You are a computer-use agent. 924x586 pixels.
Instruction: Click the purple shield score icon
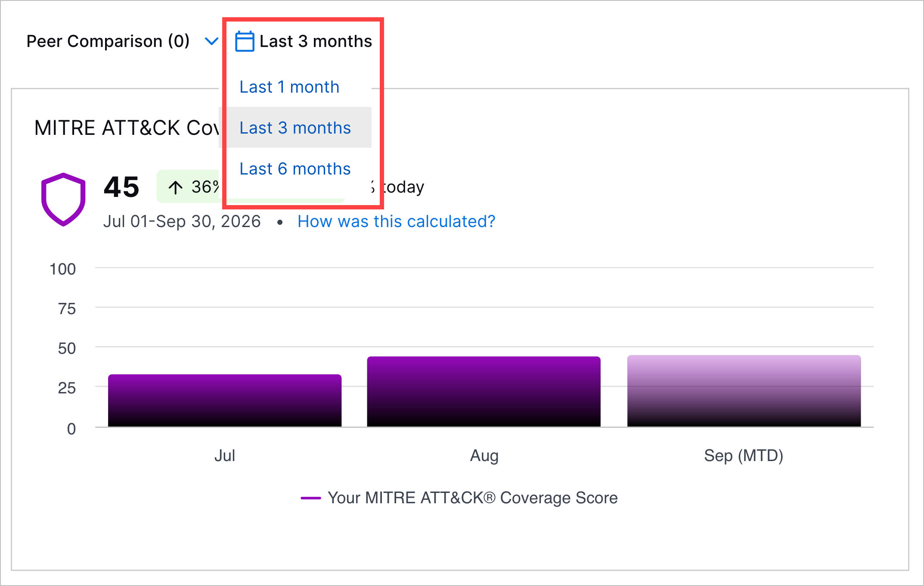coord(63,199)
